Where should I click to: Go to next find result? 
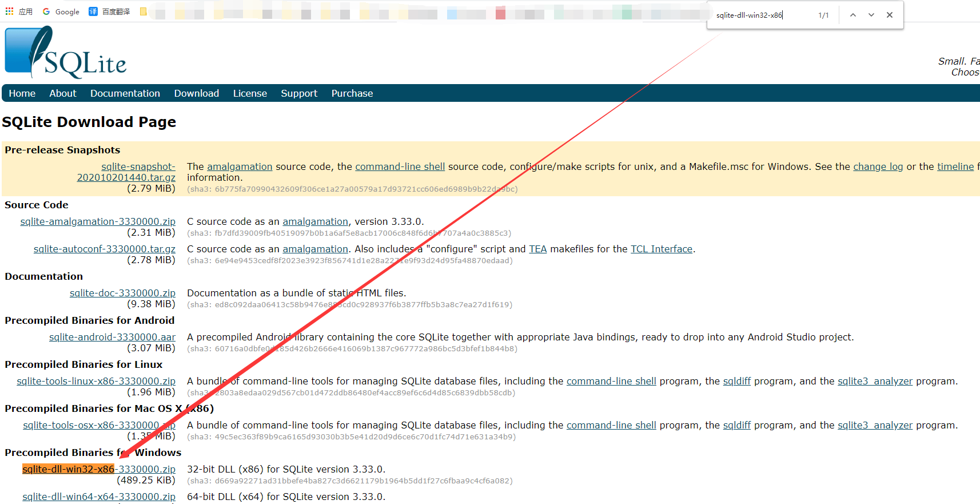[871, 15]
